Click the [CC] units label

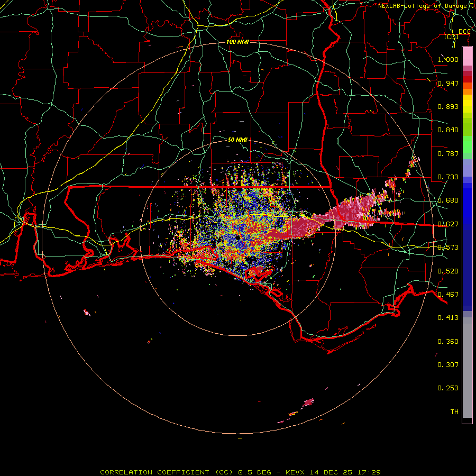(x=452, y=37)
